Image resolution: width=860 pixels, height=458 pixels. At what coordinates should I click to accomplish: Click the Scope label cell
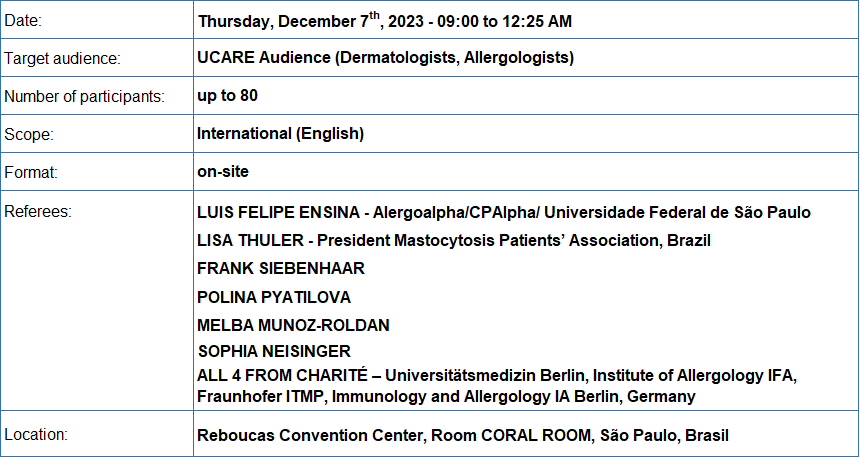(x=97, y=134)
